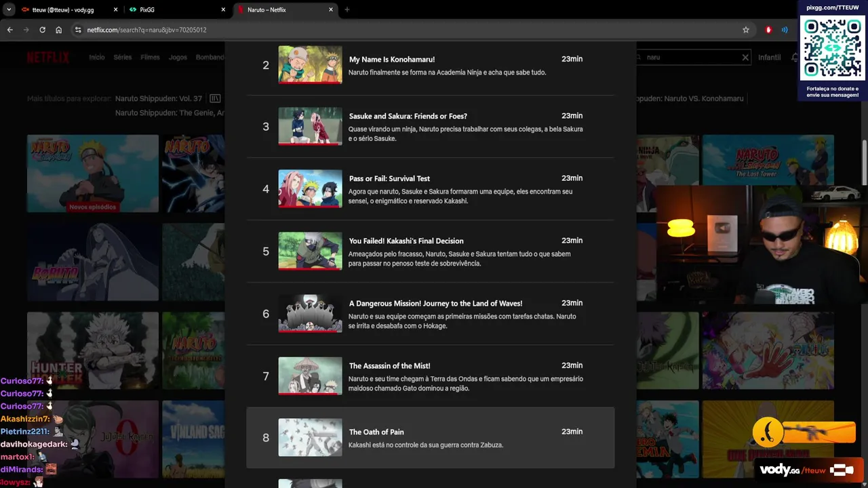The height and width of the screenshot is (488, 868).
Task: Expand the tab search dropdown
Action: pos(9,9)
